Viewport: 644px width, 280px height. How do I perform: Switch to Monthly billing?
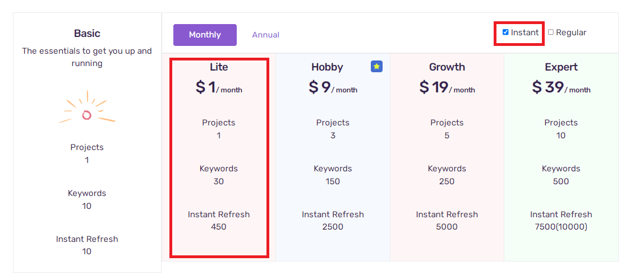coord(205,35)
